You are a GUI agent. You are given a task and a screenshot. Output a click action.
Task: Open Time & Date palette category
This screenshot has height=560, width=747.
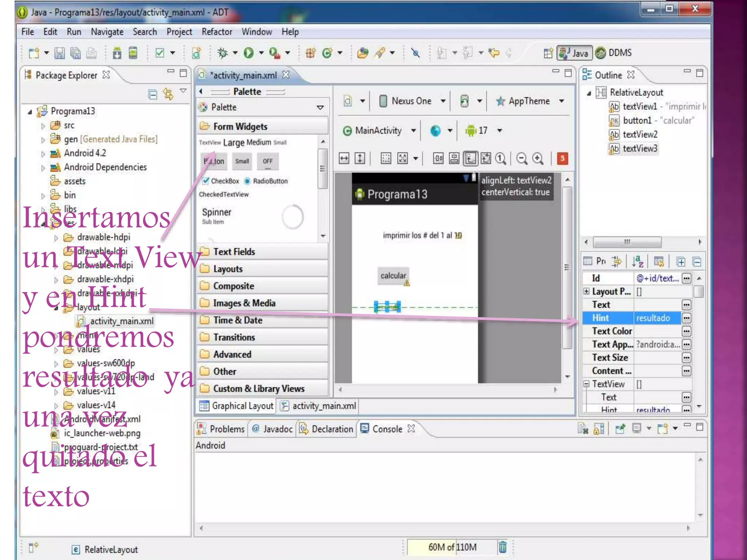(262, 320)
